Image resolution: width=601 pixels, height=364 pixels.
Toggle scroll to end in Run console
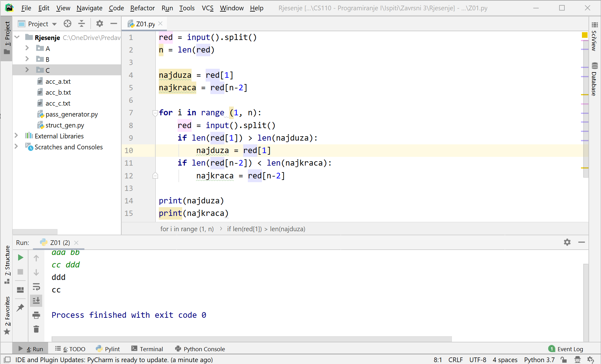(x=36, y=301)
